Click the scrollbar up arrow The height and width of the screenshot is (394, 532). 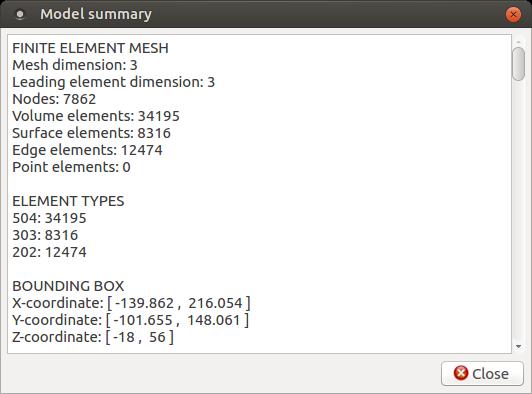point(518,41)
